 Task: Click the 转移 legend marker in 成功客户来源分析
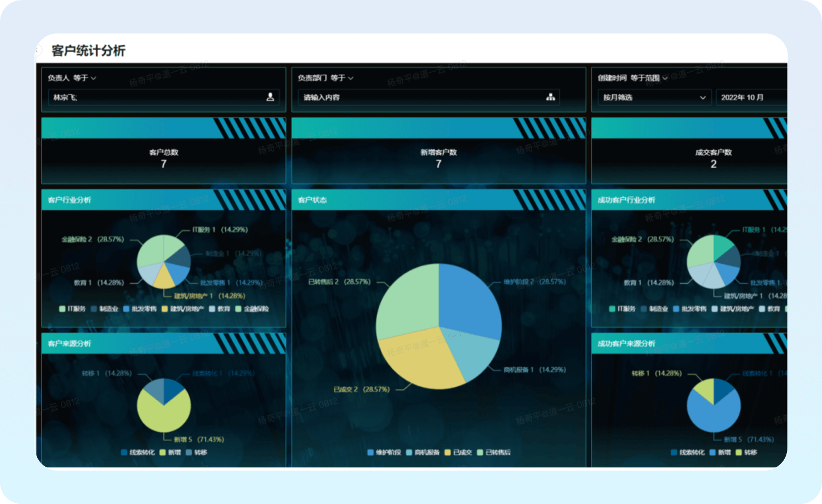(739, 453)
